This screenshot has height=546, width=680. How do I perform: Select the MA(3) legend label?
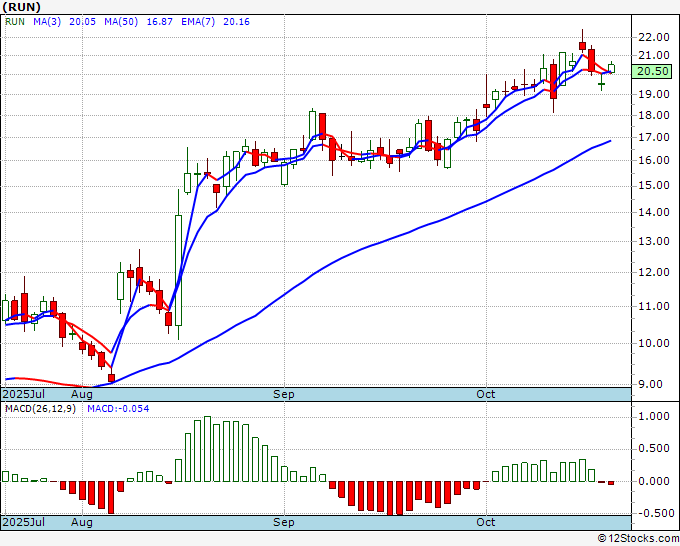click(x=47, y=22)
